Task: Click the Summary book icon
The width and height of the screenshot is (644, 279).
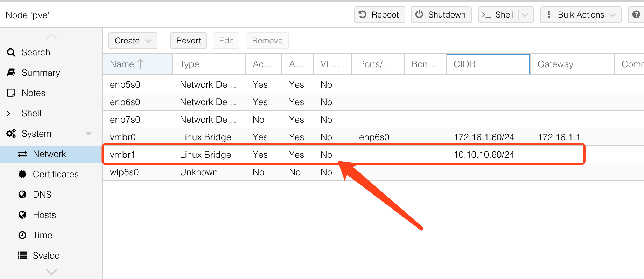Action: pyautogui.click(x=11, y=73)
